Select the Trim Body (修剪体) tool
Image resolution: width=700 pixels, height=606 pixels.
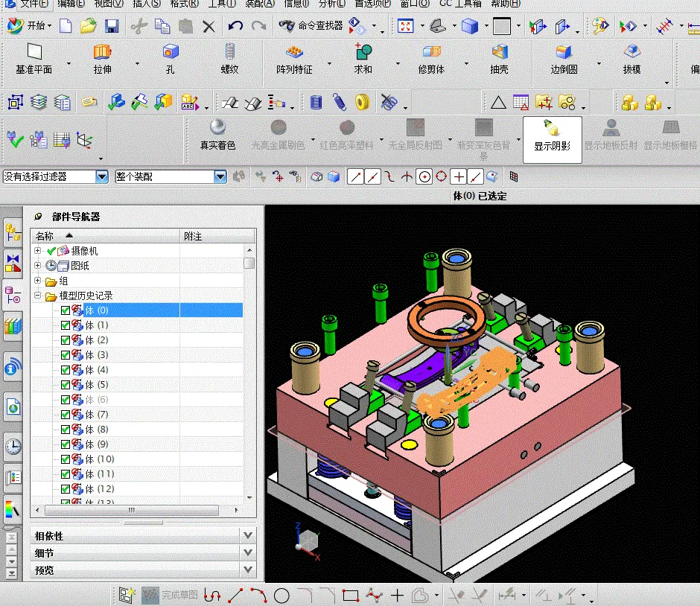pyautogui.click(x=431, y=59)
